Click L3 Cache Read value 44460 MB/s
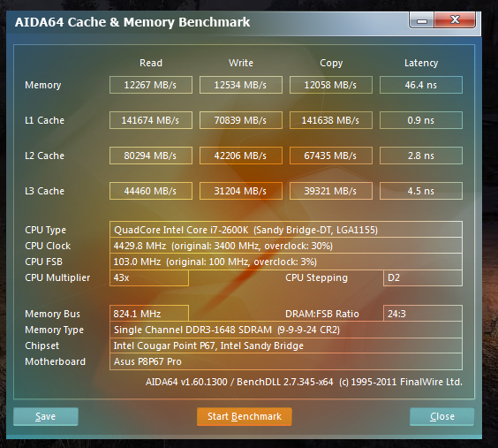 (x=151, y=191)
